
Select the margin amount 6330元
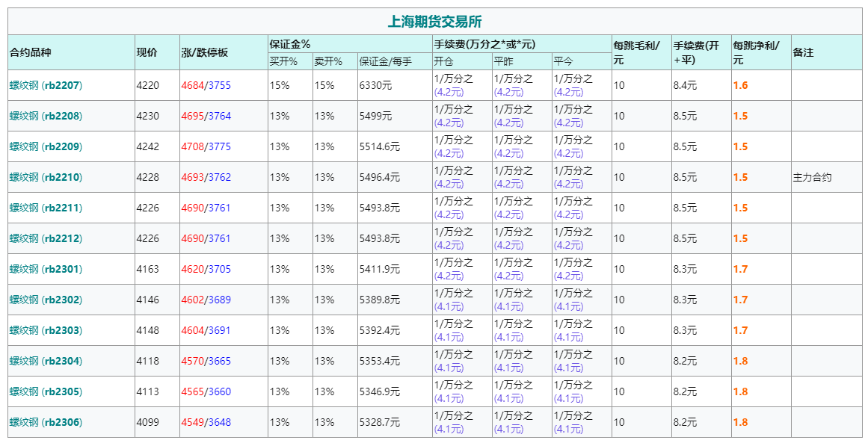376,85
